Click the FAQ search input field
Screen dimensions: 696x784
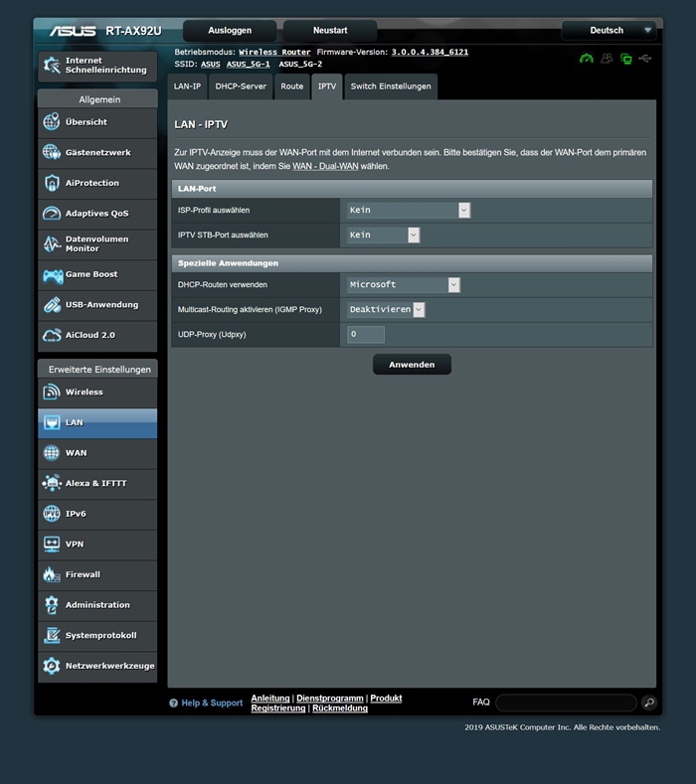[566, 703]
